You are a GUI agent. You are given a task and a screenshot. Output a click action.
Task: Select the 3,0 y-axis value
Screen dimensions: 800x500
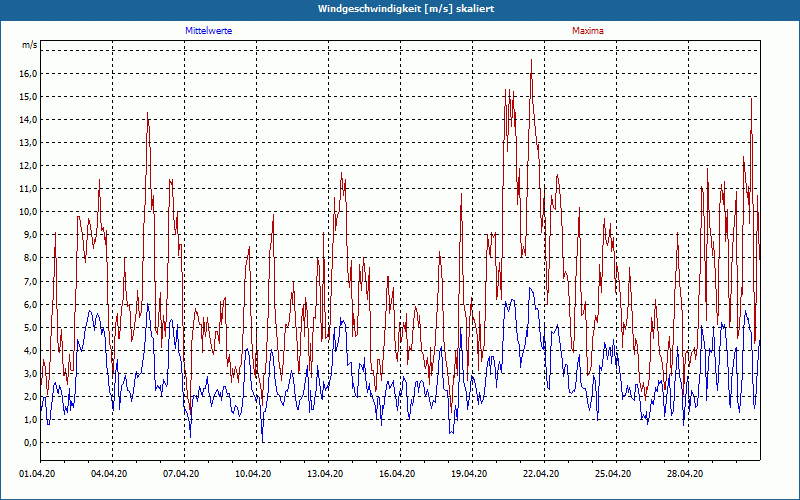click(x=31, y=373)
